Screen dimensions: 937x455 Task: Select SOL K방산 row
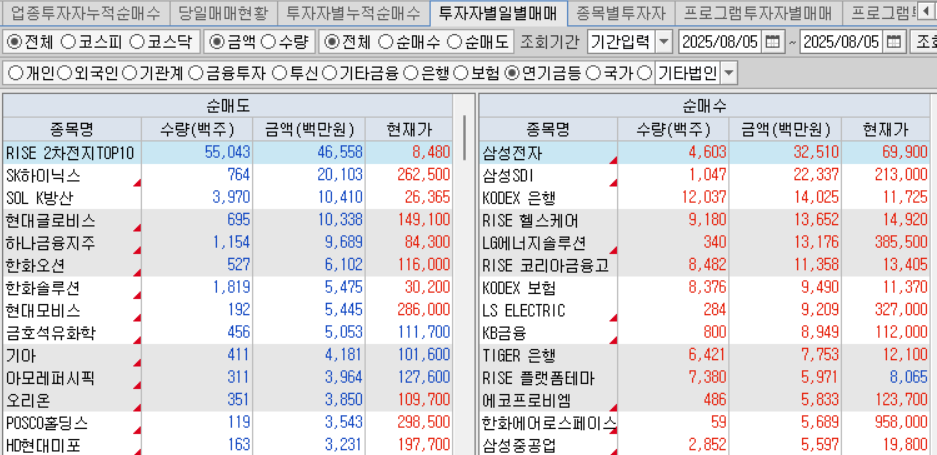click(228, 197)
